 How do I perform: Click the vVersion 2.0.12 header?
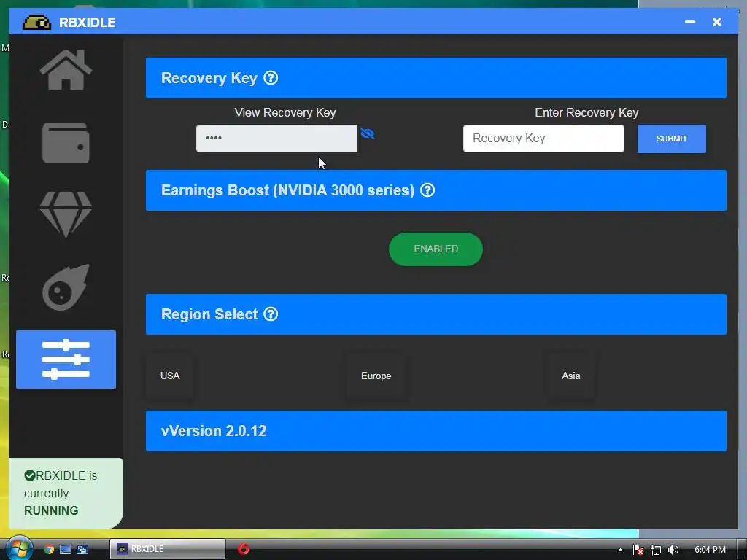coord(436,431)
